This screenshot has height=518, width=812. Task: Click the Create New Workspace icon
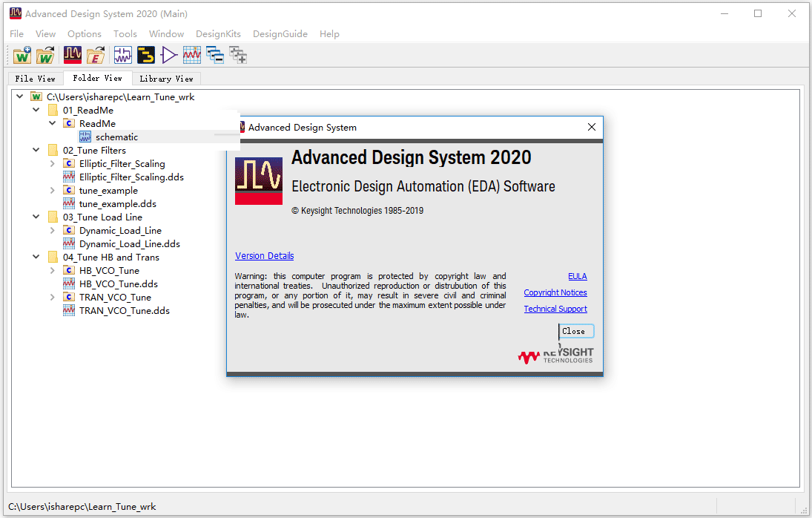point(22,55)
